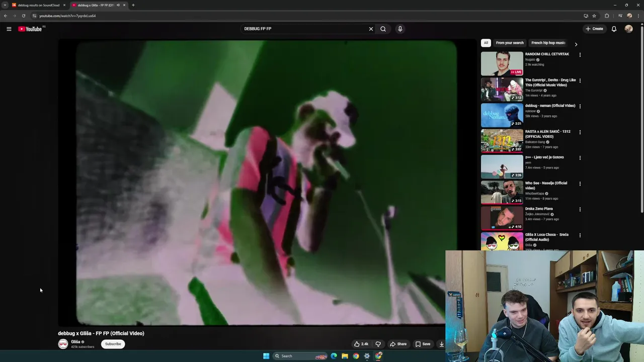Open options menu for The Eurotrip video
The image size is (644, 362).
580,80
